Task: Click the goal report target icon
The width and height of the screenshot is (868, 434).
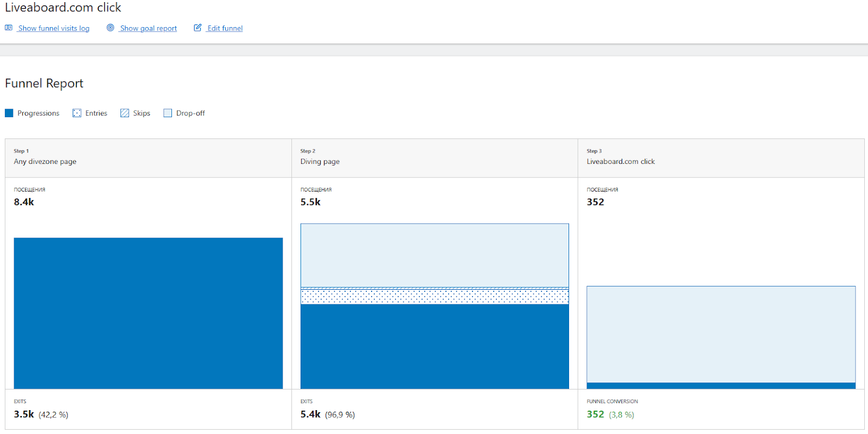Action: [x=110, y=28]
